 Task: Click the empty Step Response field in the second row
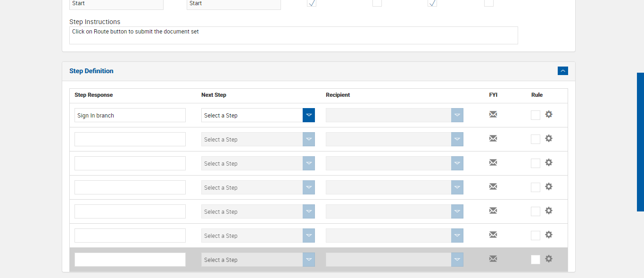tap(130, 139)
